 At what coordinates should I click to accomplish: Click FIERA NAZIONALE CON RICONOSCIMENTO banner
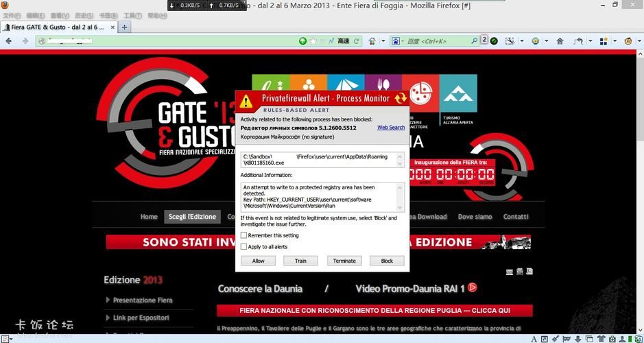(374, 311)
